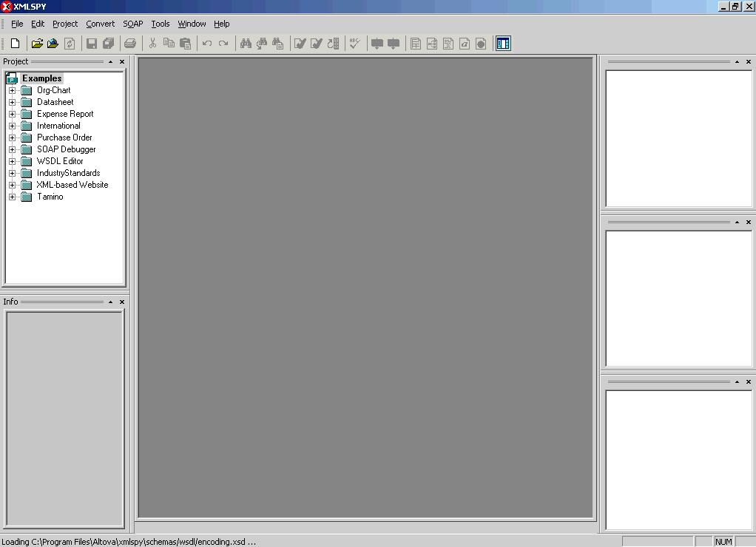Open the Edit menu

point(38,24)
